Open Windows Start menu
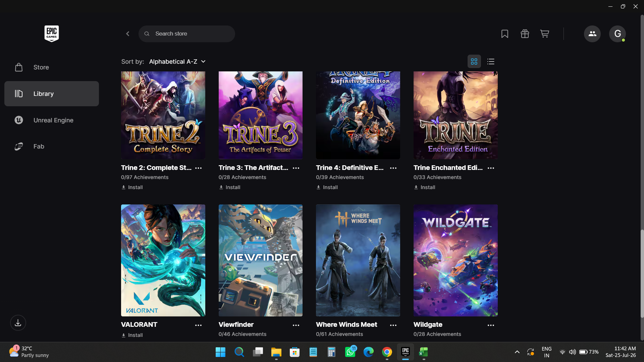Viewport: 644px width, 362px height. (x=220, y=352)
